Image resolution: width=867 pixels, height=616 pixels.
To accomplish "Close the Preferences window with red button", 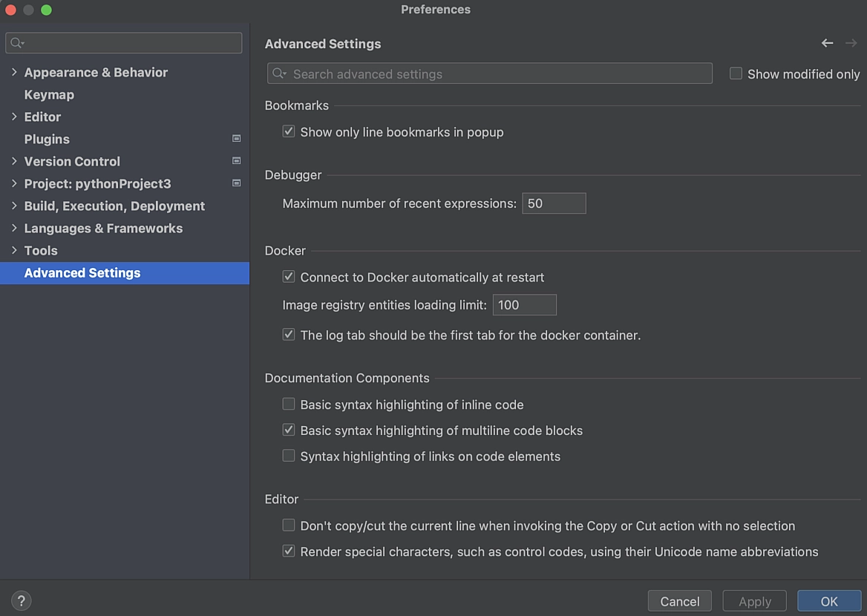I will [x=10, y=10].
